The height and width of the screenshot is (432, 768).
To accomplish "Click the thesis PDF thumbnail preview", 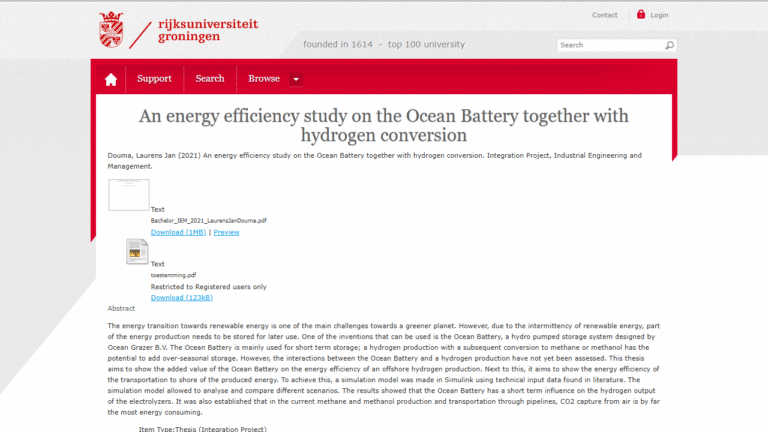I will [x=128, y=194].
